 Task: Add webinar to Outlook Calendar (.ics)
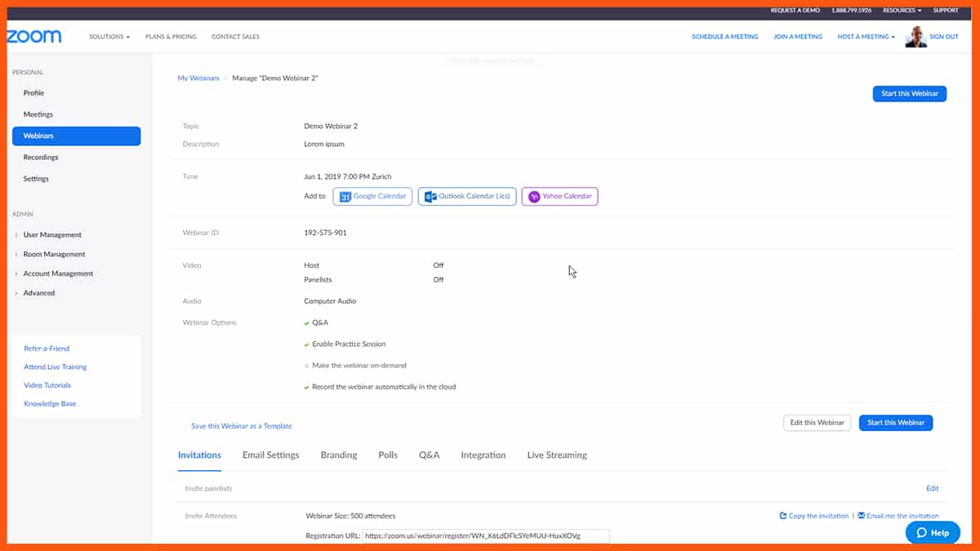[x=466, y=196]
